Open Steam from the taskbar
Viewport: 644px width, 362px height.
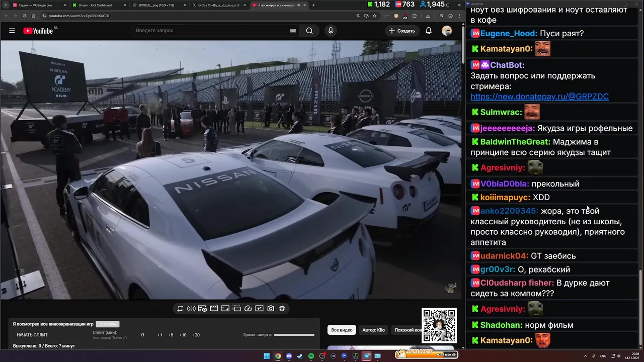pos(300,356)
